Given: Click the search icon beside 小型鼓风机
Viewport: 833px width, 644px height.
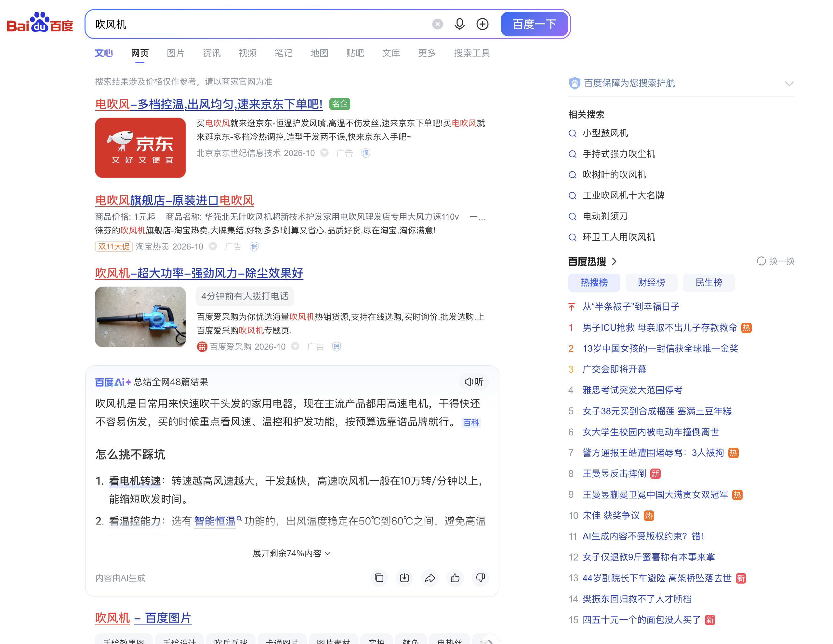Looking at the screenshot, I should coord(572,133).
